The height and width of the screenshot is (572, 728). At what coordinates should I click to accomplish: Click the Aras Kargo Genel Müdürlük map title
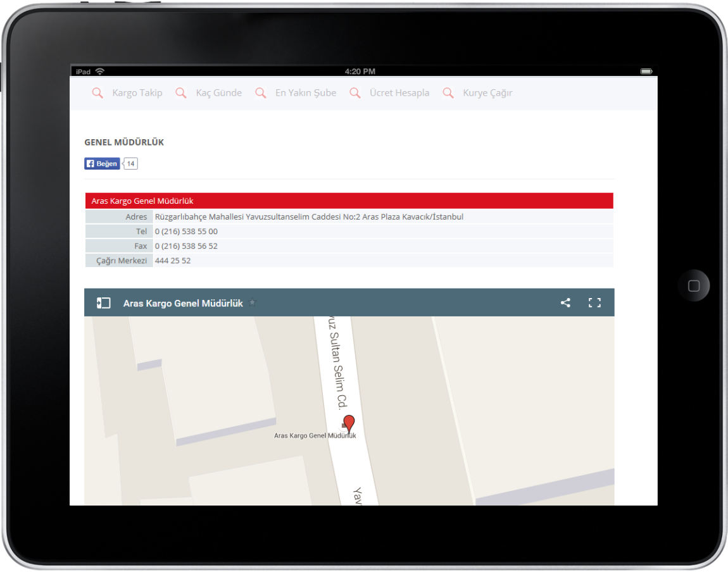[183, 303]
